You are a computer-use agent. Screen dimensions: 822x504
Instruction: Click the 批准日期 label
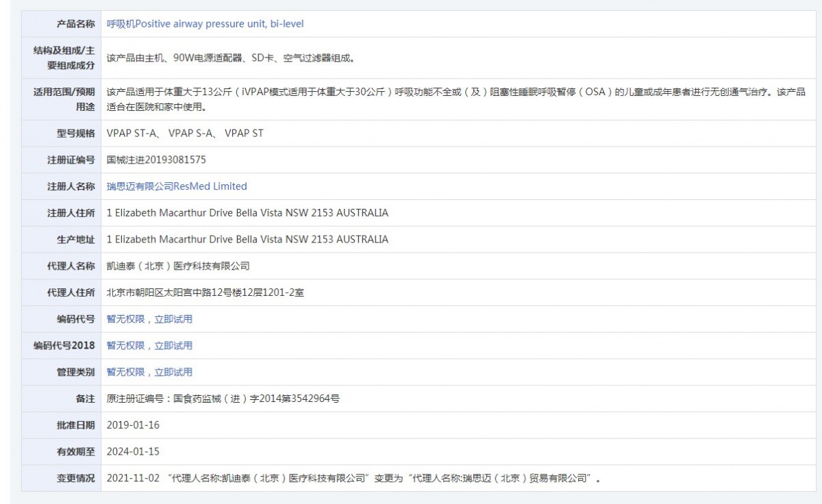pyautogui.click(x=75, y=425)
